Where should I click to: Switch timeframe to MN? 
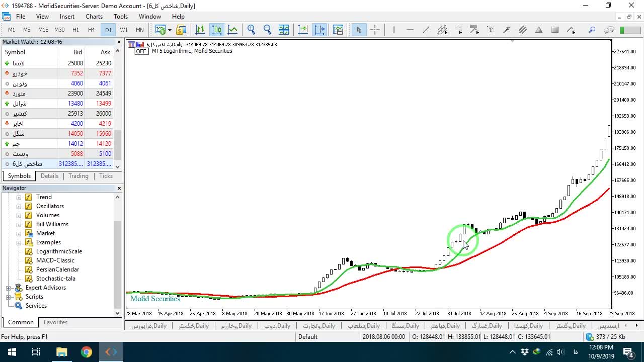[x=139, y=30]
